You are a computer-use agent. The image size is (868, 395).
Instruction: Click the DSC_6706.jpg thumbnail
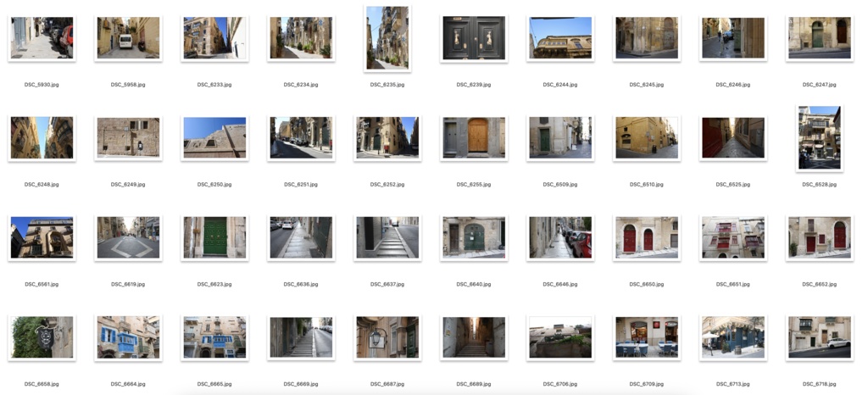(560, 337)
